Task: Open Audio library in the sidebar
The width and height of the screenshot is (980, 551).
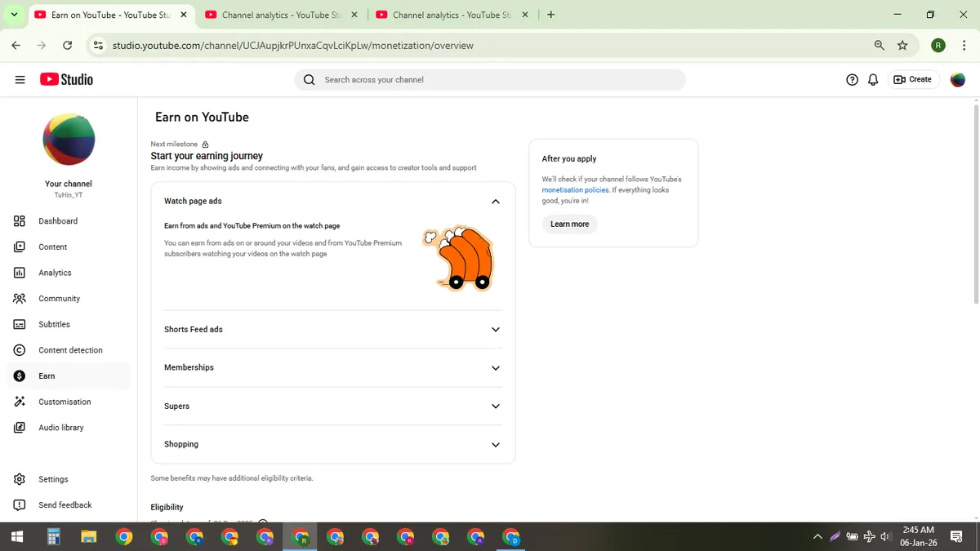Action: 69,428
